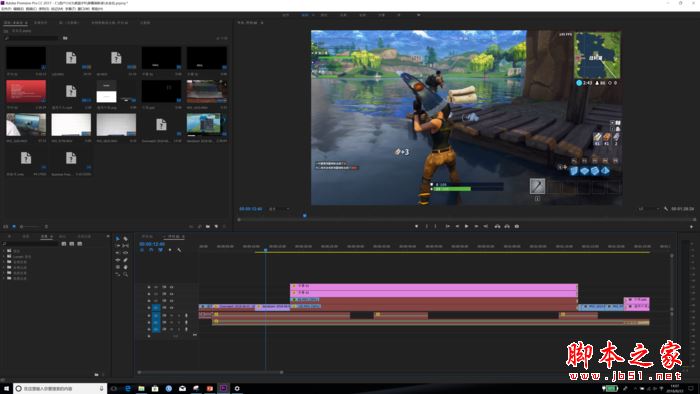Filter effects by YUV badge
Viewport: 700px width, 394px height.
tap(79, 244)
